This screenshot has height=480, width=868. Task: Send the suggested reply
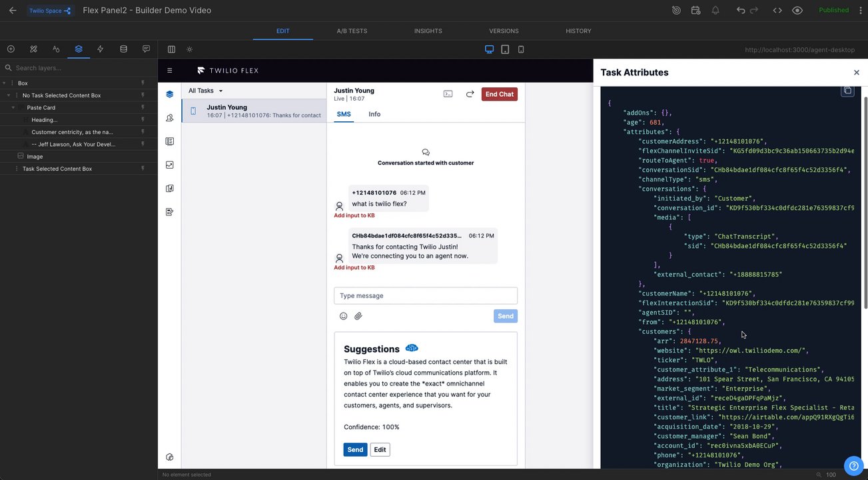click(x=355, y=450)
